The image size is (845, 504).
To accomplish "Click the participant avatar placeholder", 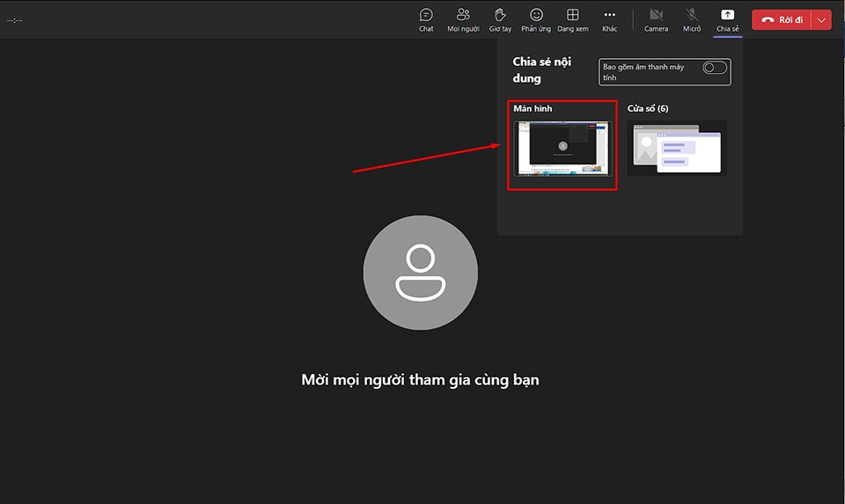I will tap(421, 273).
